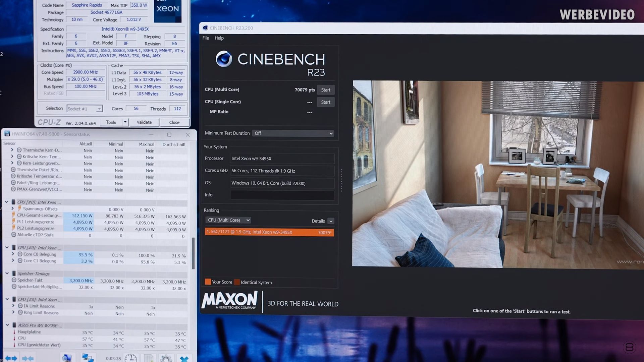Expand Ring Limit Reasons row

coord(13,312)
